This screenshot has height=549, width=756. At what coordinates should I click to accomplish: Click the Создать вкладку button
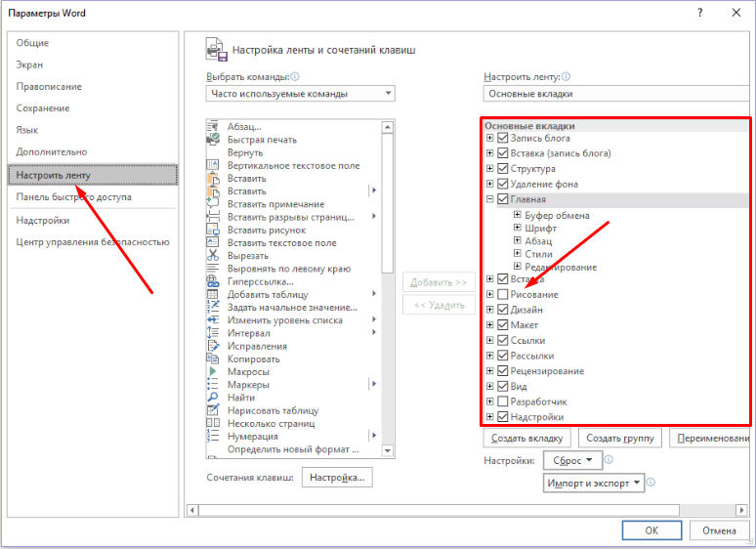tap(527, 439)
